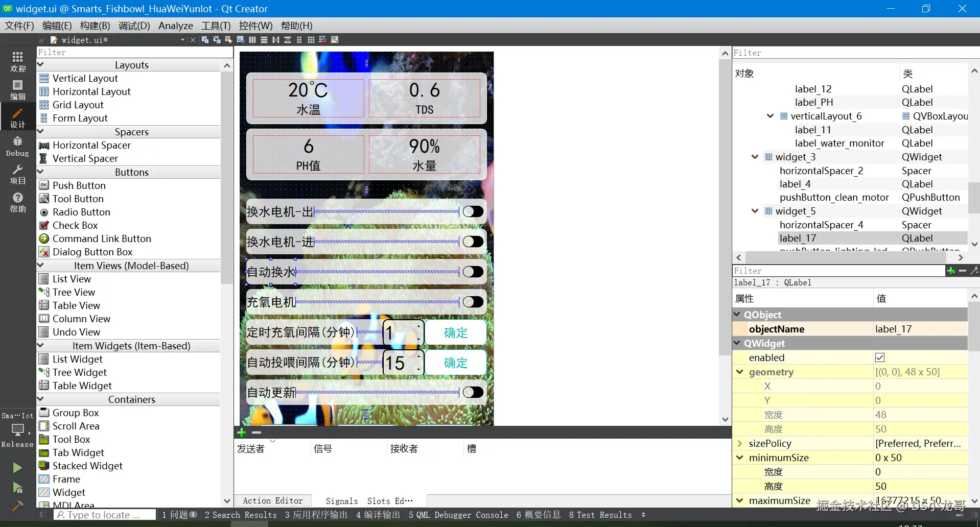Expand the sizePolicy property

click(x=740, y=443)
